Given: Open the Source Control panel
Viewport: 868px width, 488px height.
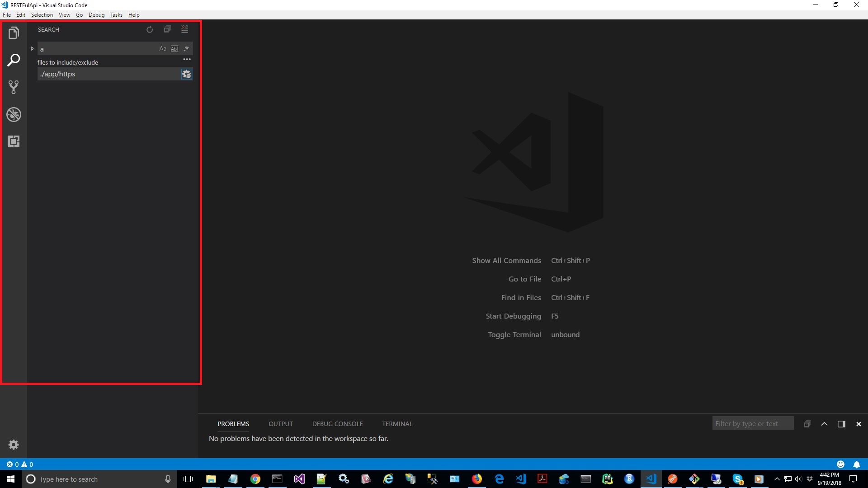Looking at the screenshot, I should click(14, 87).
